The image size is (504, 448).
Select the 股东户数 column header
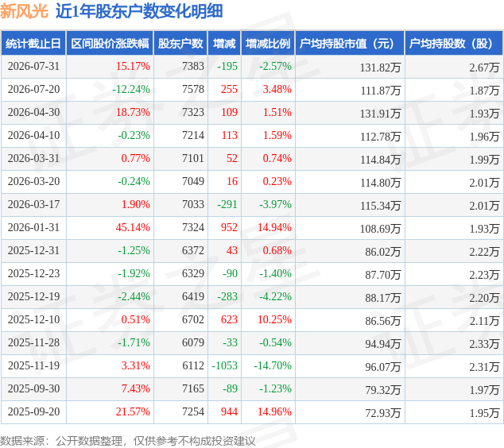(x=180, y=44)
